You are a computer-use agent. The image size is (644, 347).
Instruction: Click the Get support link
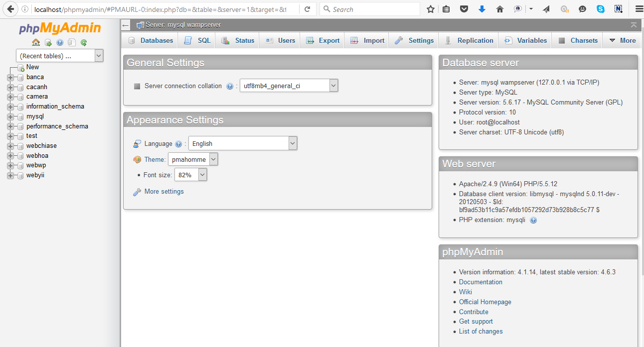point(476,322)
